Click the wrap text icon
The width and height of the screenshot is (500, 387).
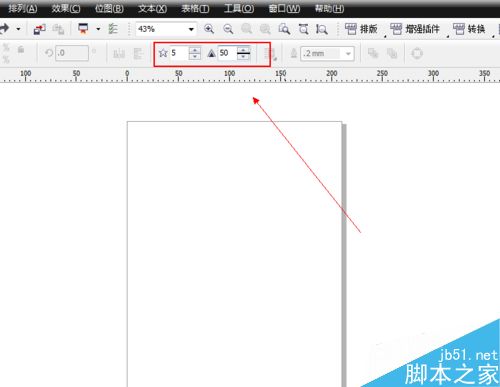pos(270,54)
